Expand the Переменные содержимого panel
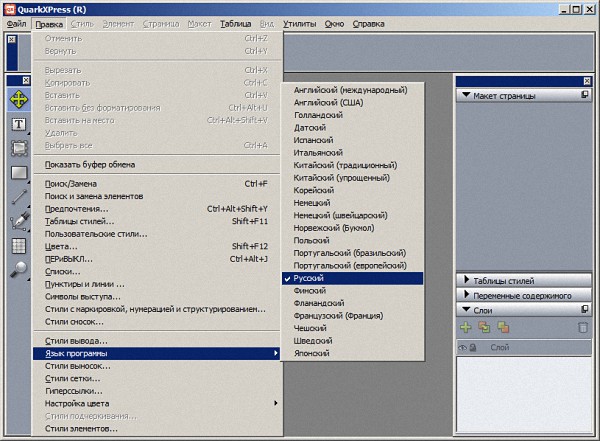 click(x=466, y=295)
